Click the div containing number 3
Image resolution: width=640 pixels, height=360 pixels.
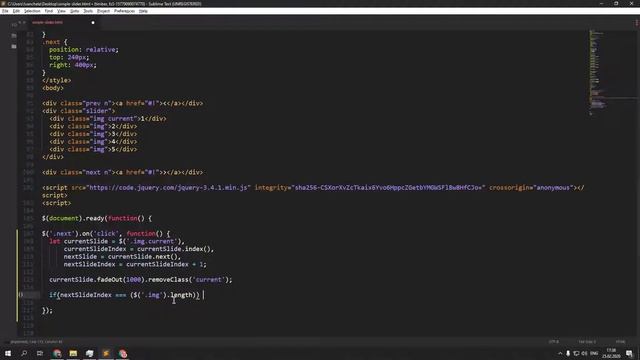[93, 134]
